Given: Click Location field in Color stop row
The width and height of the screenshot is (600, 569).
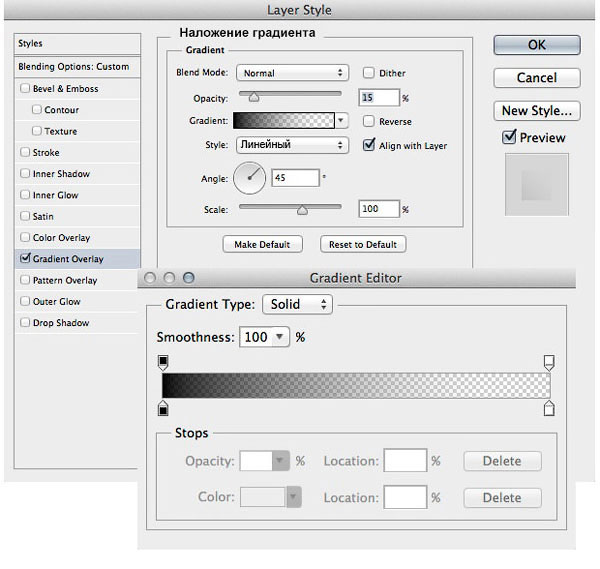Looking at the screenshot, I should 405,497.
